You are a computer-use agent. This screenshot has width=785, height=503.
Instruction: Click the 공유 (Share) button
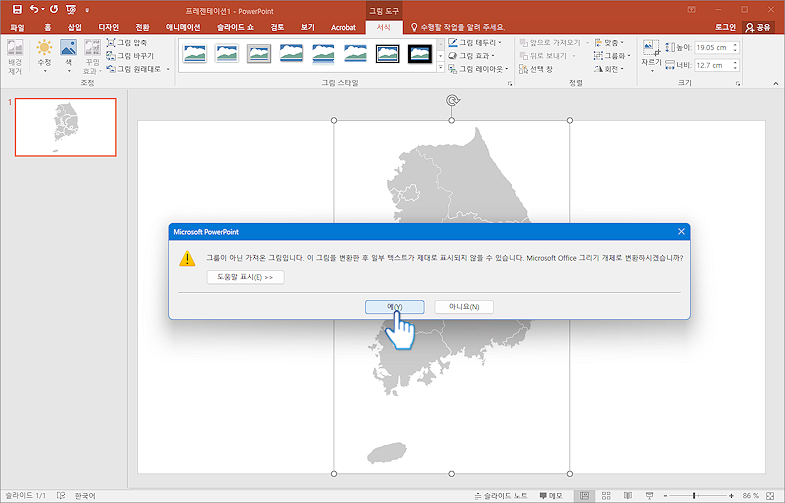point(758,28)
